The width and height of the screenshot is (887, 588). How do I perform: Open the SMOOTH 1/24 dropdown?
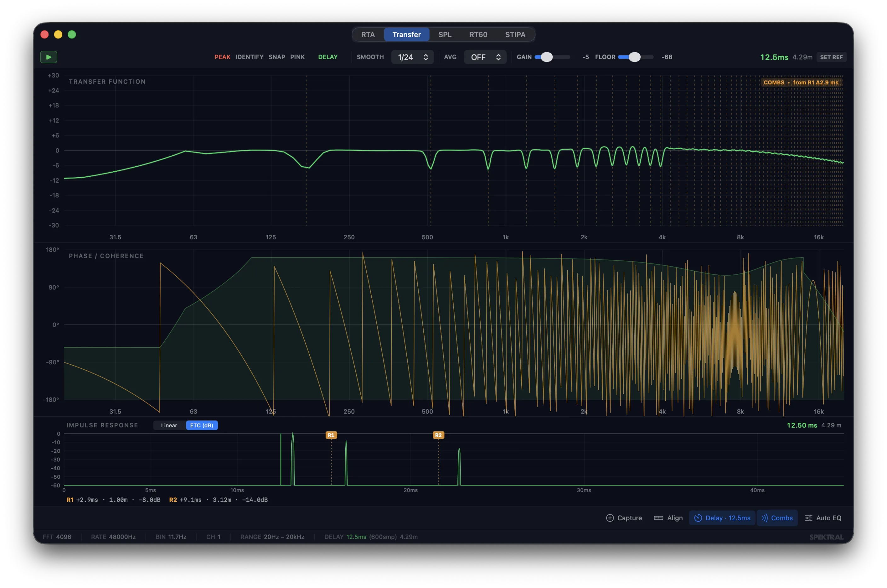(413, 57)
